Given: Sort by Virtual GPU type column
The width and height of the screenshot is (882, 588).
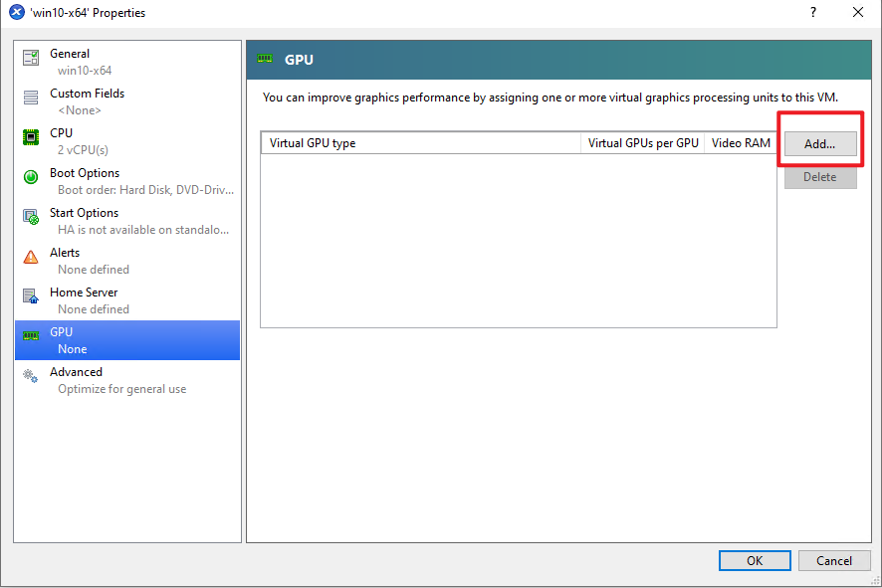Looking at the screenshot, I should coord(421,143).
